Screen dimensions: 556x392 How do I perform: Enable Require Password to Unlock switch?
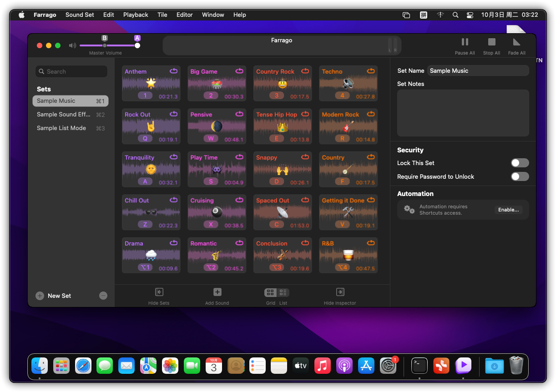[x=520, y=176]
